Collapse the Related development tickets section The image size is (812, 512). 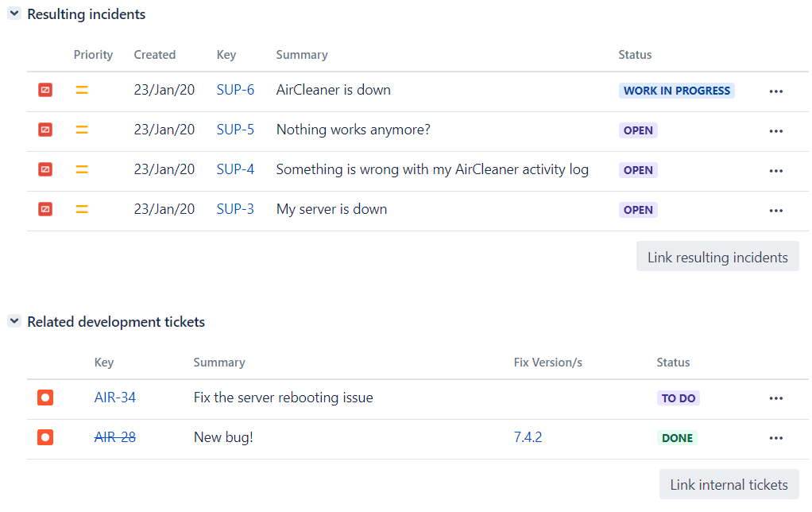pos(14,321)
